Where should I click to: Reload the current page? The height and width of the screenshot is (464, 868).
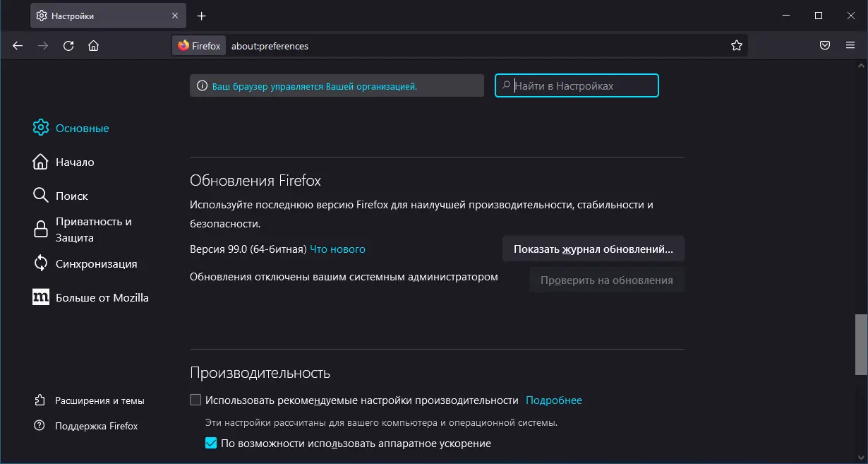68,45
